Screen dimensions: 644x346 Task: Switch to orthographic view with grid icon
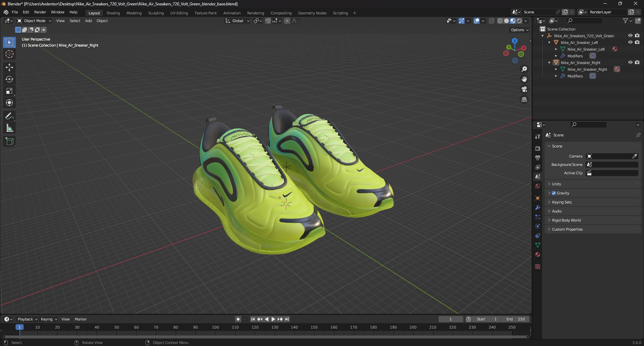coord(524,100)
